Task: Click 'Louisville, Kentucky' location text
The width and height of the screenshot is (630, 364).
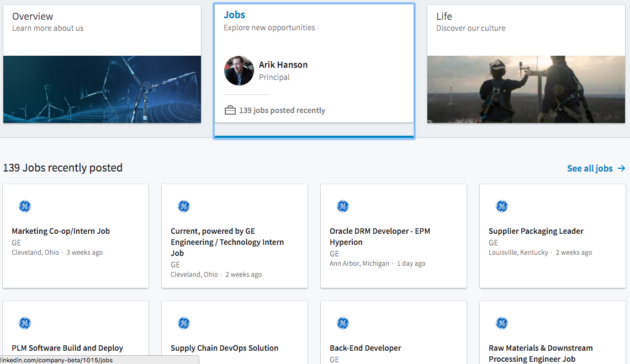Action: click(518, 253)
